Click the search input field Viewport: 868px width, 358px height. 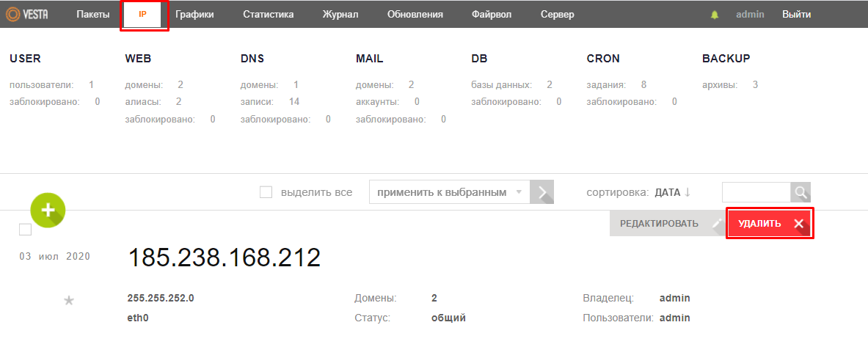(x=756, y=192)
